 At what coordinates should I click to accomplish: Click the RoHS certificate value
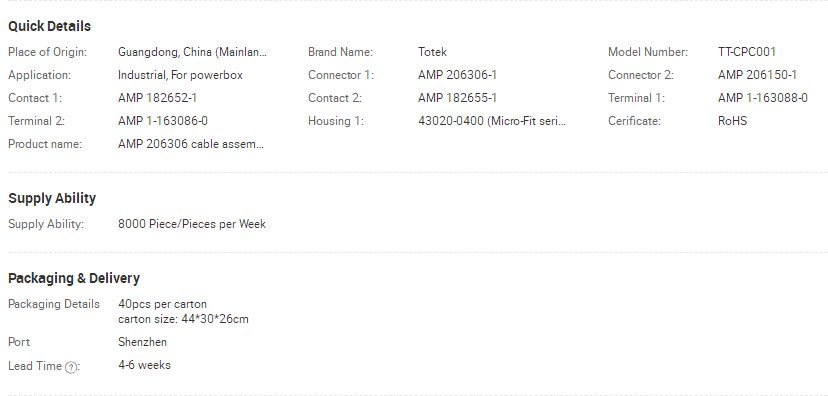click(732, 121)
